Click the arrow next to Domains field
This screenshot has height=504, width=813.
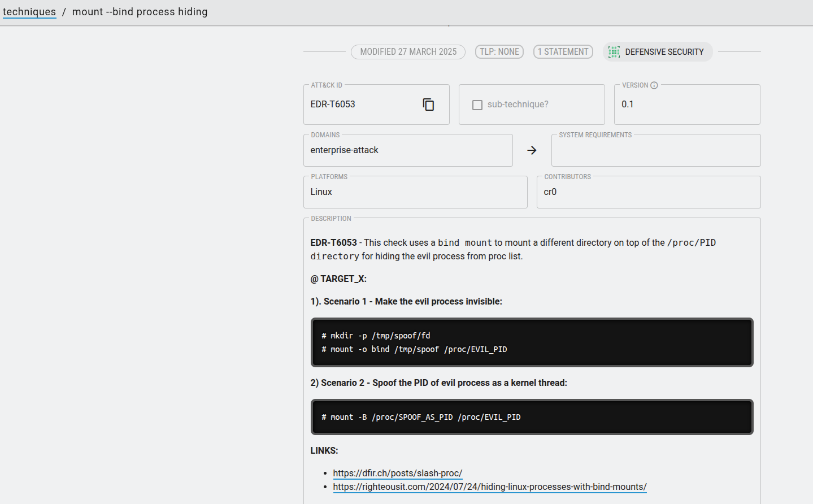coord(532,150)
